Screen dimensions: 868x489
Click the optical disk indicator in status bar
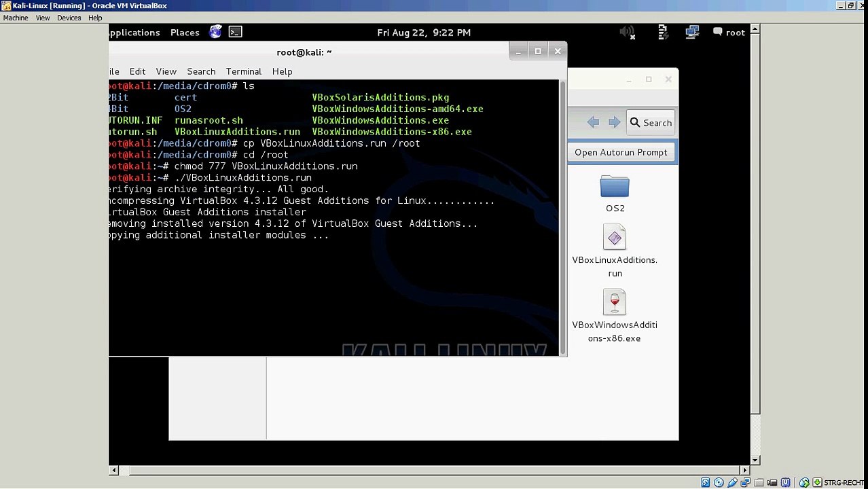719,482
